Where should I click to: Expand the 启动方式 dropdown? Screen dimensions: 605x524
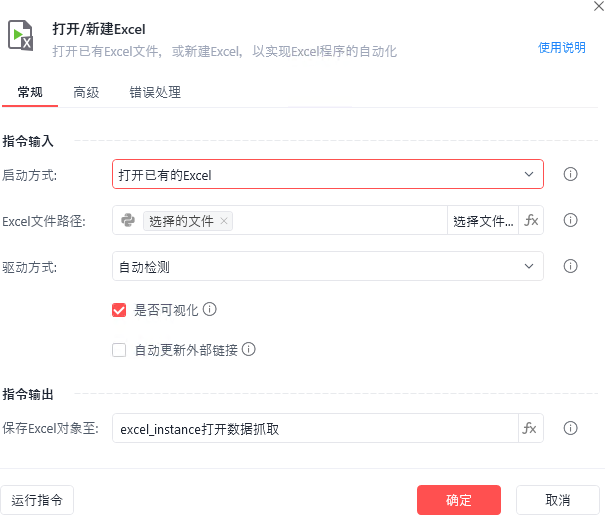point(328,174)
